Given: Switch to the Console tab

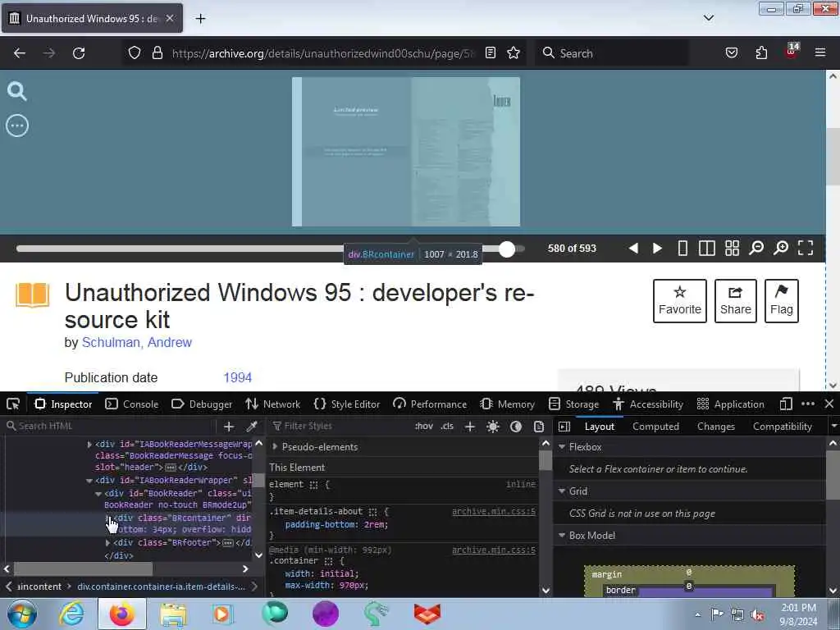Looking at the screenshot, I should coord(132,404).
